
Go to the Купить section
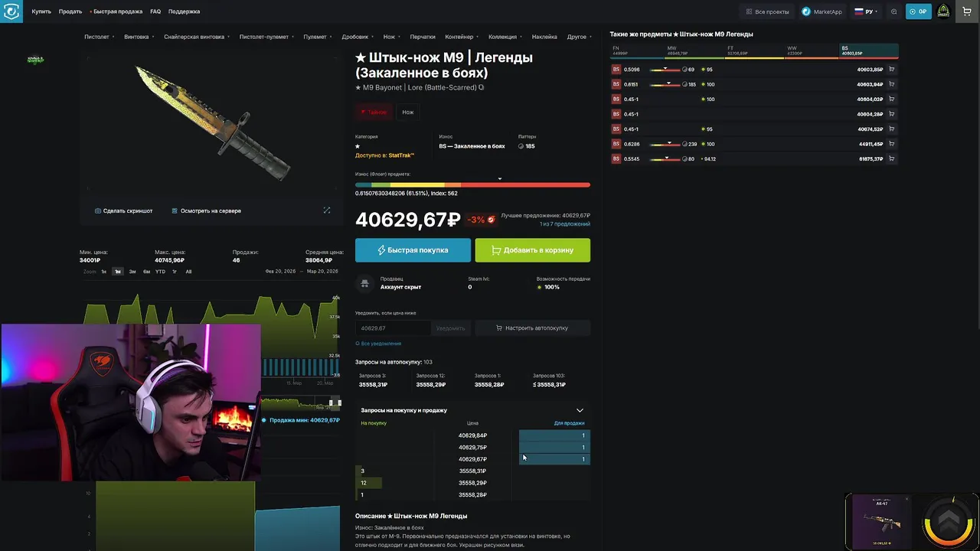[x=41, y=11]
